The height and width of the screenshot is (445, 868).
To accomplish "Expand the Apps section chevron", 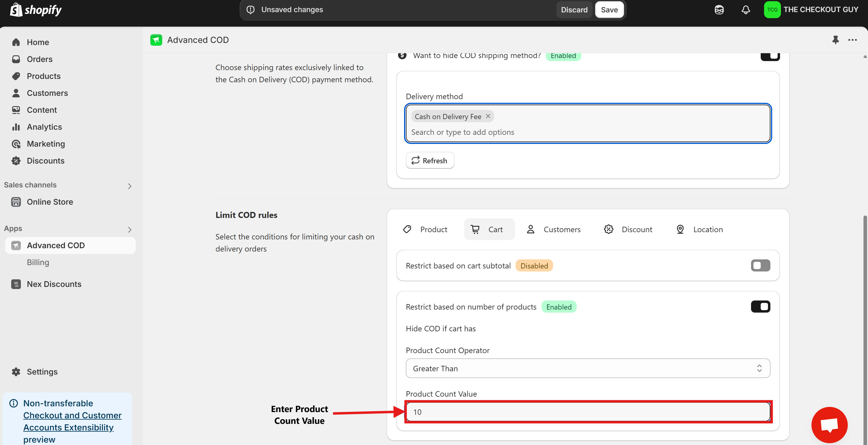I will [129, 229].
